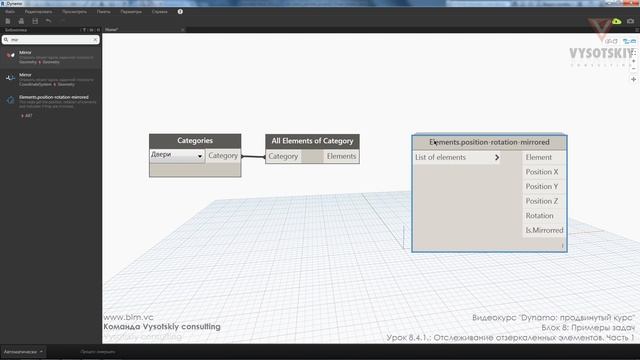Click the zoom to fit icon
The image size is (640, 360).
(x=633, y=53)
